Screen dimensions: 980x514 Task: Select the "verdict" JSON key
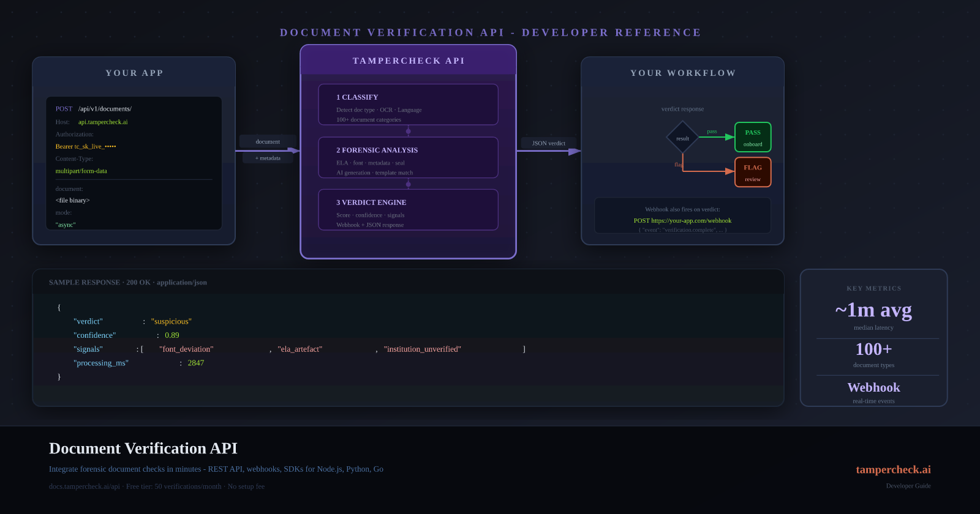coord(88,321)
